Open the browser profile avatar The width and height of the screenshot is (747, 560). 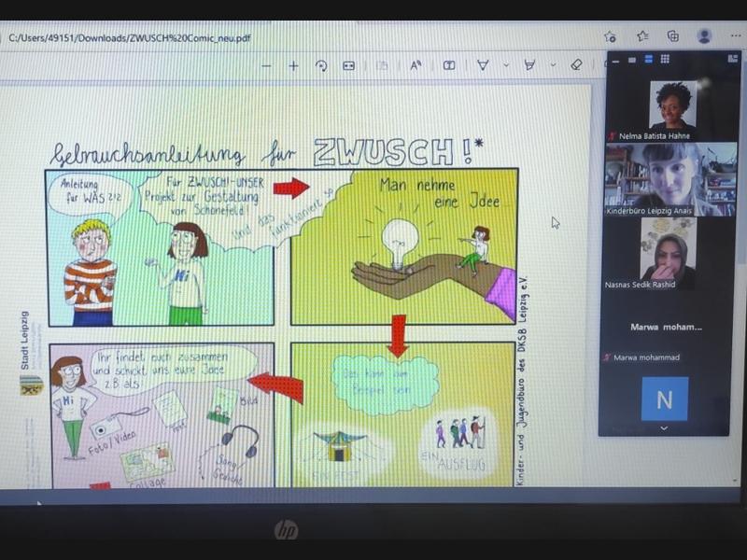(x=704, y=36)
